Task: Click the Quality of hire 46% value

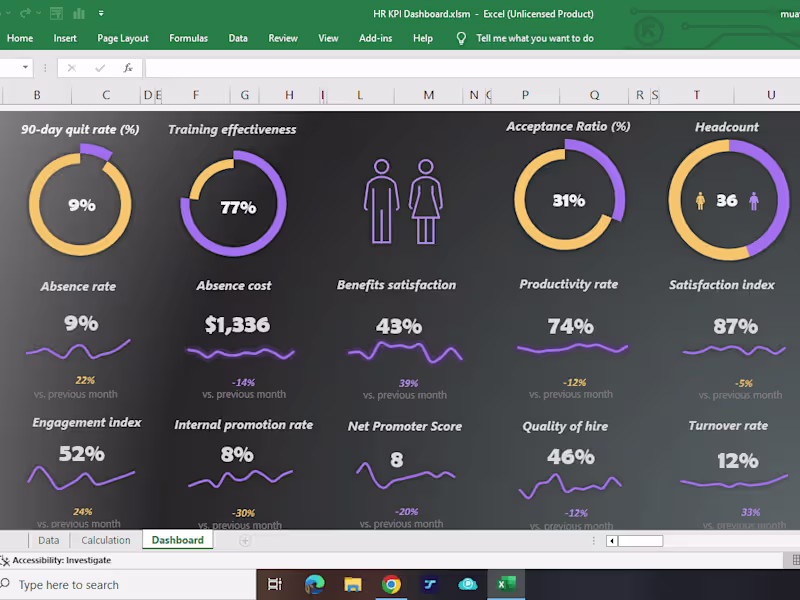Action: coord(571,457)
